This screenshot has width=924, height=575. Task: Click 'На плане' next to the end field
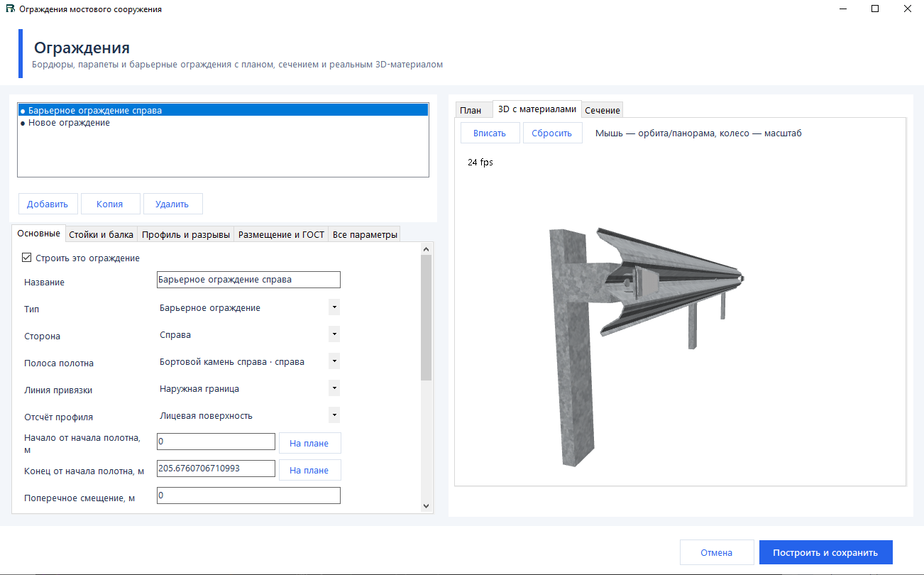[x=309, y=470]
